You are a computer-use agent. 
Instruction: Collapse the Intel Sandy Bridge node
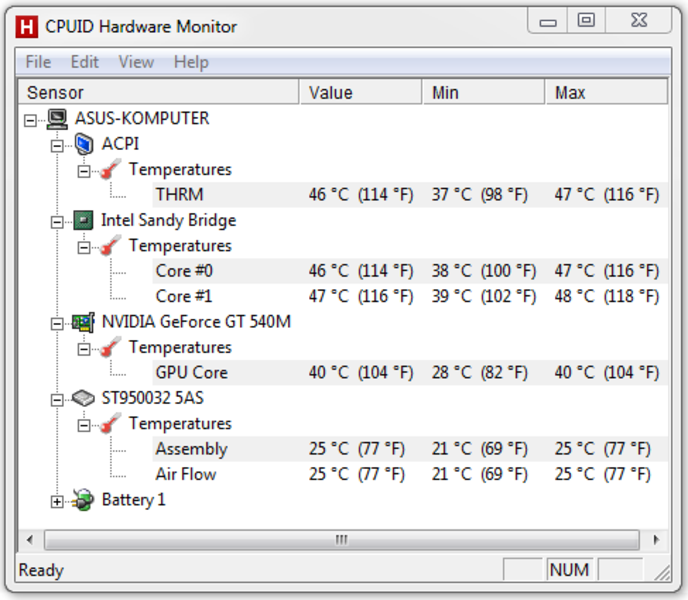tap(57, 222)
